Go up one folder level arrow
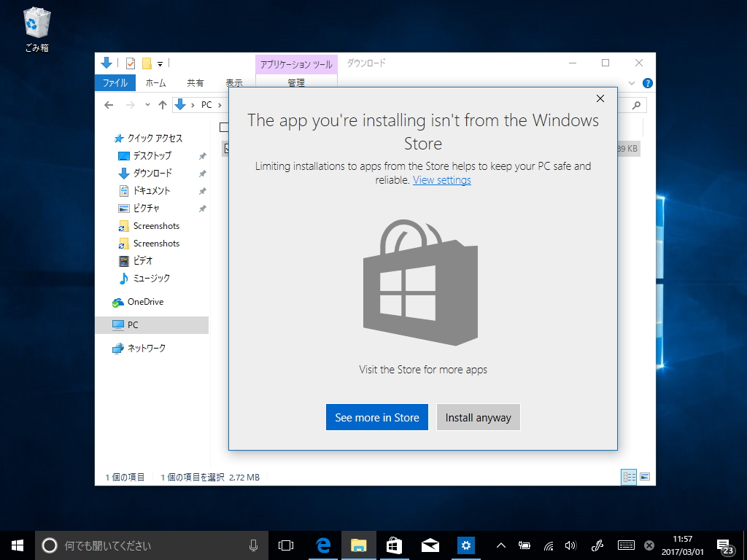Viewport: 747px width, 560px height. (163, 105)
